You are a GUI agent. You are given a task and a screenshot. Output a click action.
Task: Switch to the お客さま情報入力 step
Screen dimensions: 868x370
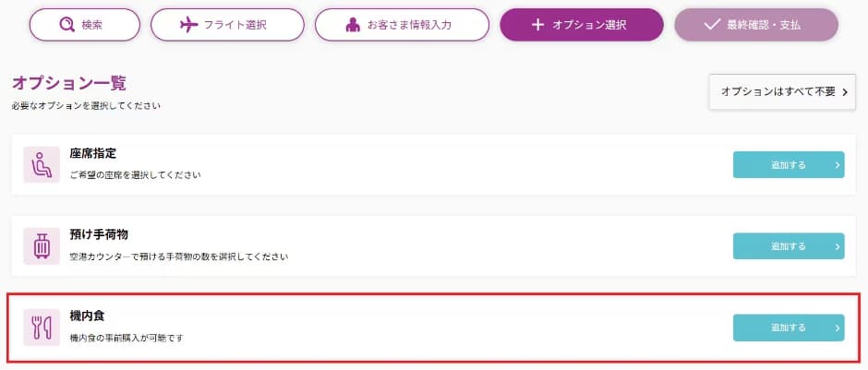(x=400, y=25)
